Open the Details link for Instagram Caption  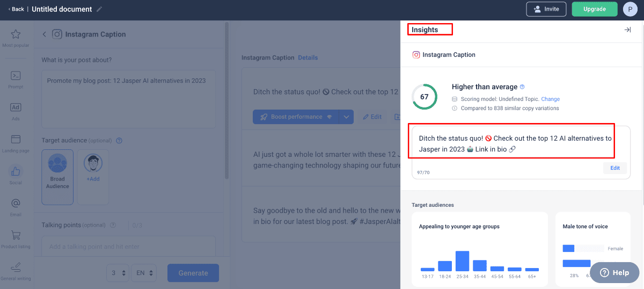[308, 57]
